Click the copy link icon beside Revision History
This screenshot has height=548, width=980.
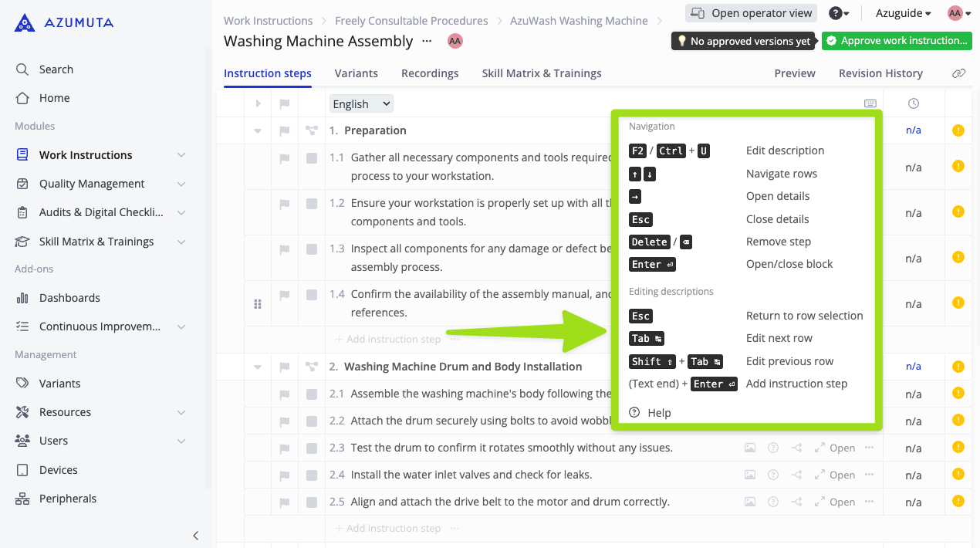pyautogui.click(x=958, y=73)
